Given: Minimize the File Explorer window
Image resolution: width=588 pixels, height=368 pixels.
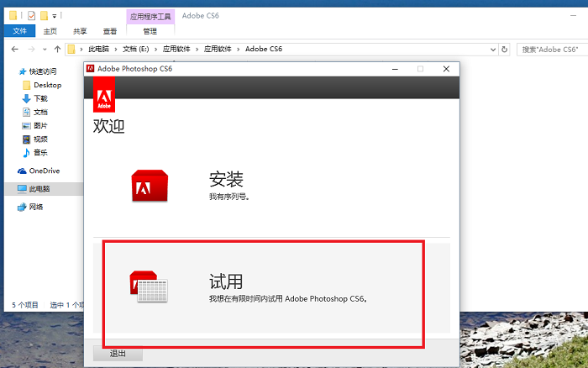Looking at the screenshot, I should (573, 16).
